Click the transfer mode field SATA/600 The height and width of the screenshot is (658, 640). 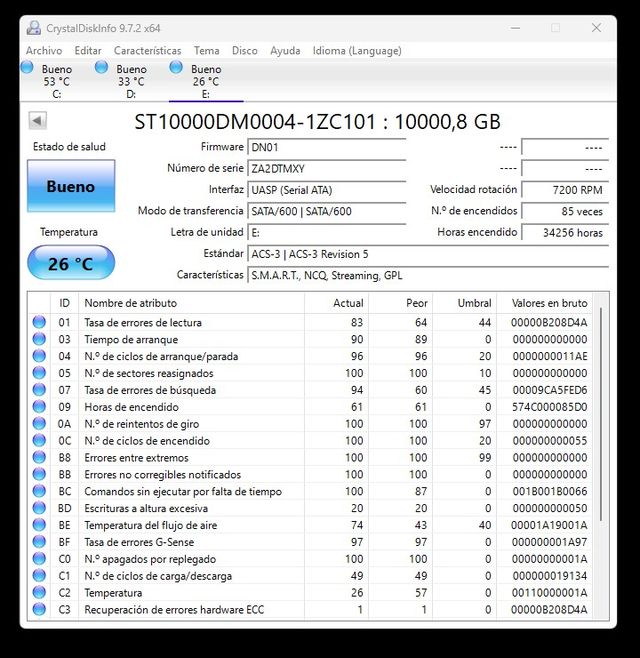(327, 211)
